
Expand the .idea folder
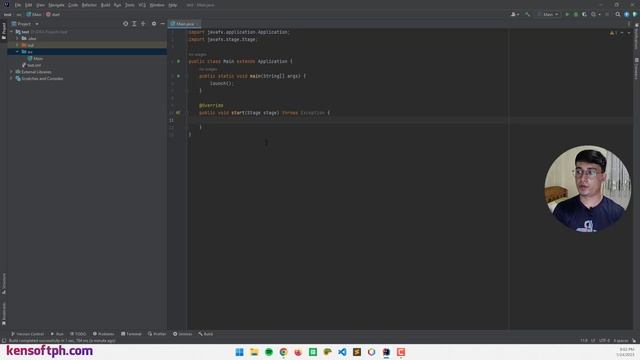pyautogui.click(x=18, y=38)
